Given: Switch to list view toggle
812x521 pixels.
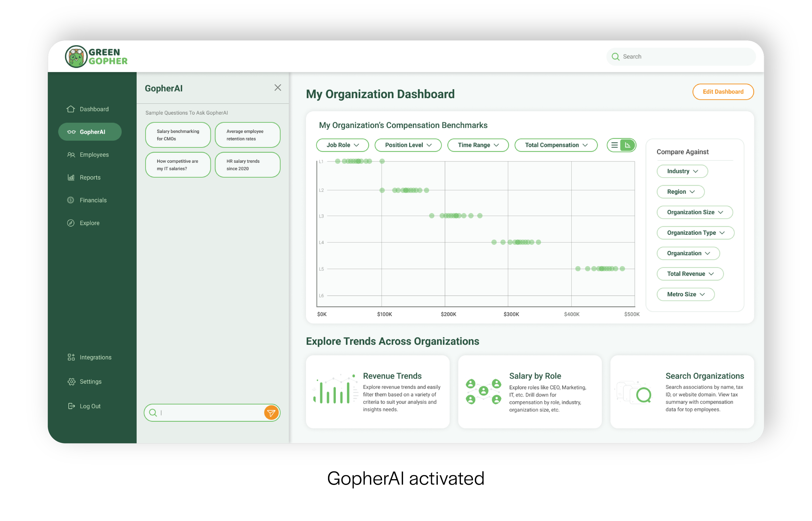Looking at the screenshot, I should 615,145.
